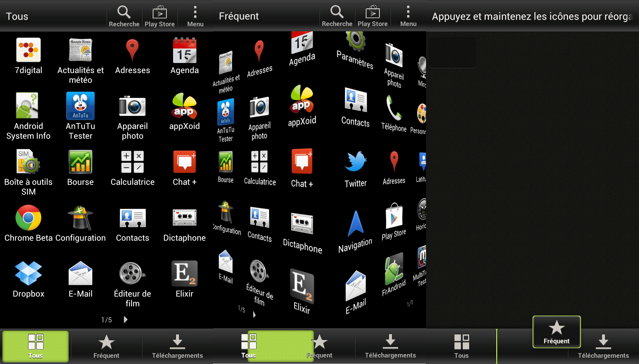Viewport: 639px width, 364px height.
Task: Click the '1/5' page indicator on left screen
Action: (106, 320)
